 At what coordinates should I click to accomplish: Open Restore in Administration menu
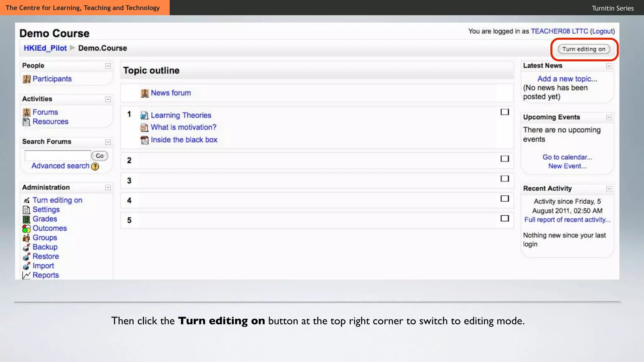[x=46, y=256]
